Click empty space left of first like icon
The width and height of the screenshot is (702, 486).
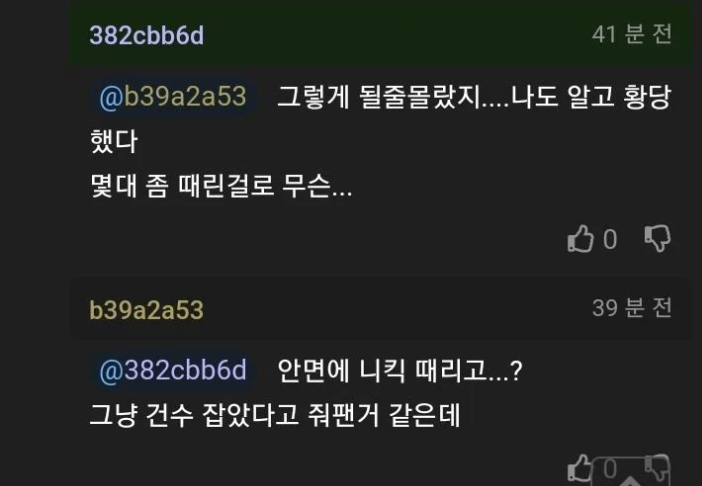[300, 240]
